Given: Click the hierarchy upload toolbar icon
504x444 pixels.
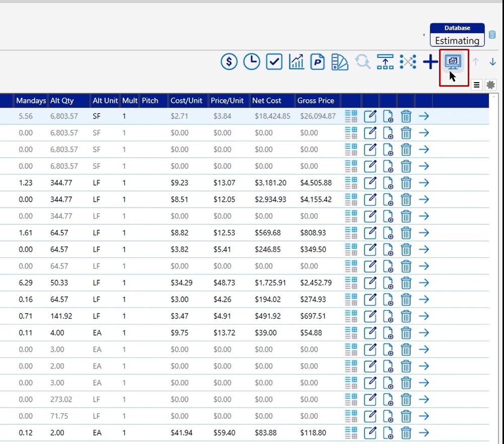Looking at the screenshot, I should tap(385, 62).
